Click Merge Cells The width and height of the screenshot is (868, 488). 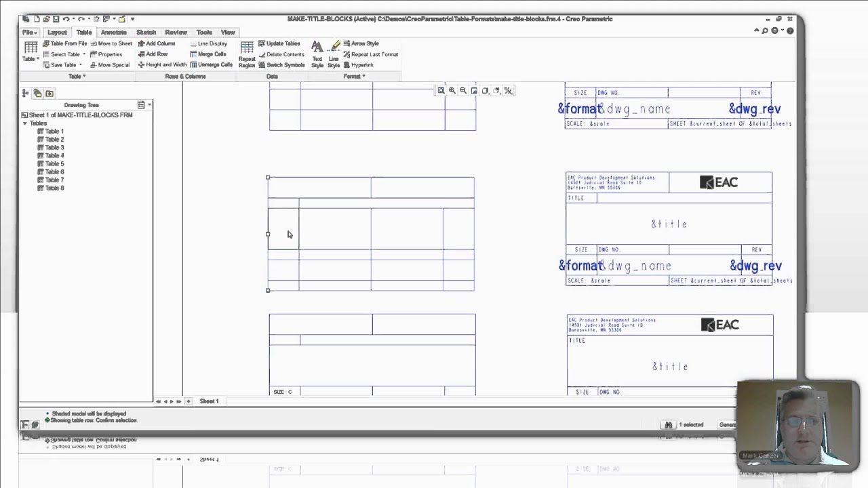pyautogui.click(x=208, y=54)
